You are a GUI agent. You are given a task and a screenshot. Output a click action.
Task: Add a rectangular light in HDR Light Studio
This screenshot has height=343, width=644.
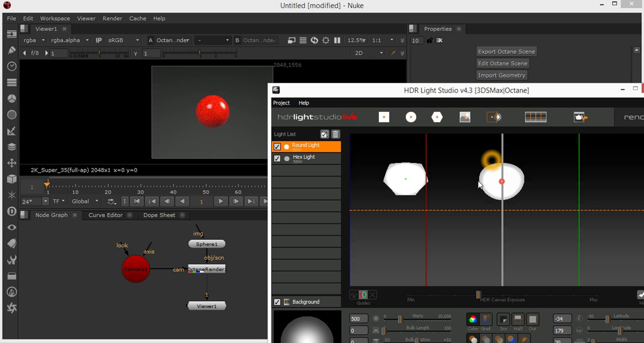(384, 117)
